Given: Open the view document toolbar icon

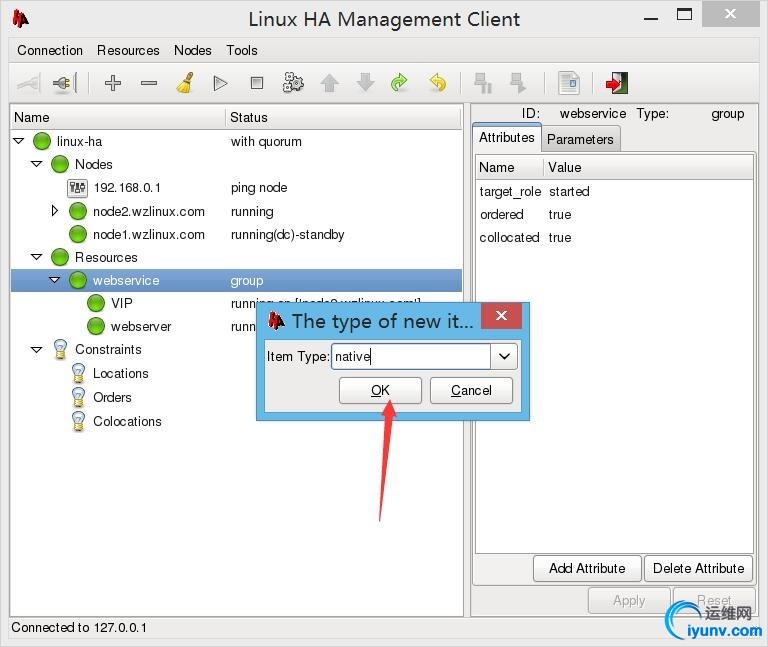Looking at the screenshot, I should 569,83.
